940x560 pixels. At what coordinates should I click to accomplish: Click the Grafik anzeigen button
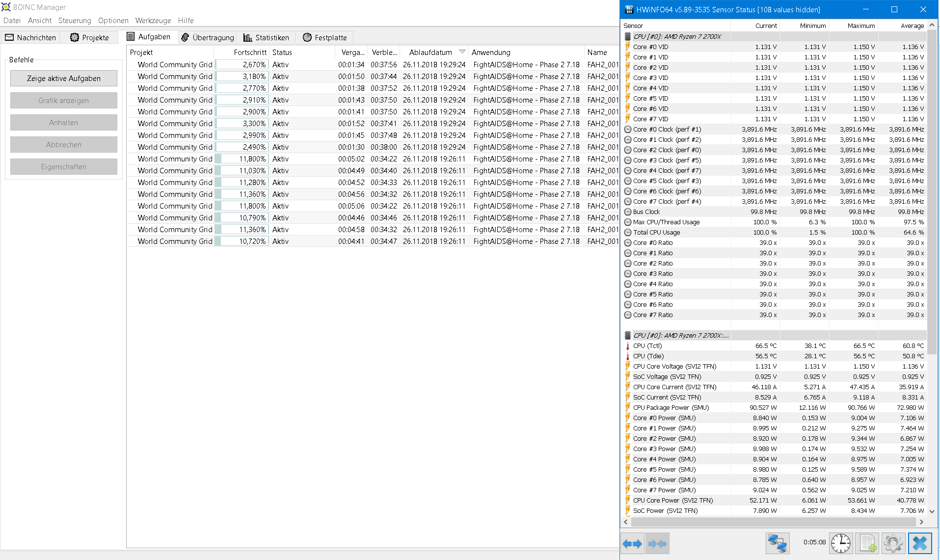[64, 101]
